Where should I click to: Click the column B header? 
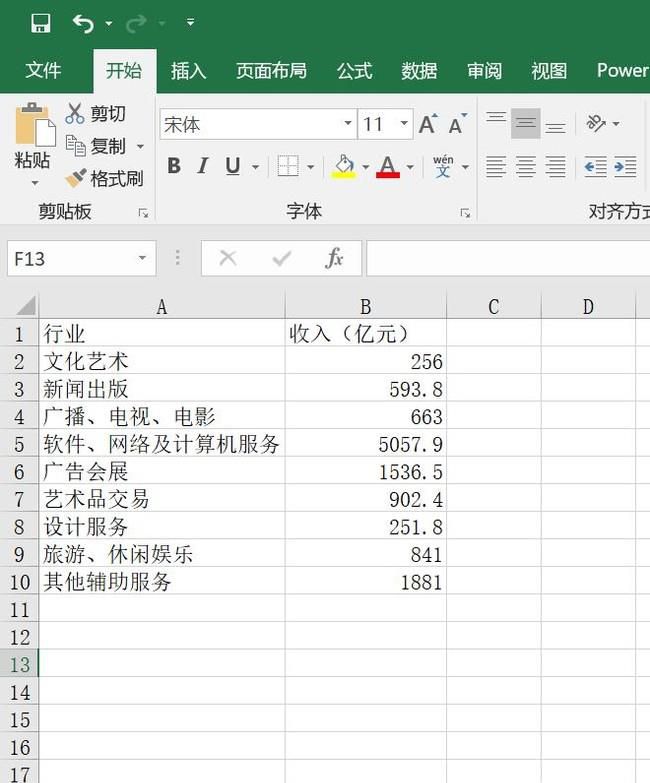click(x=365, y=307)
